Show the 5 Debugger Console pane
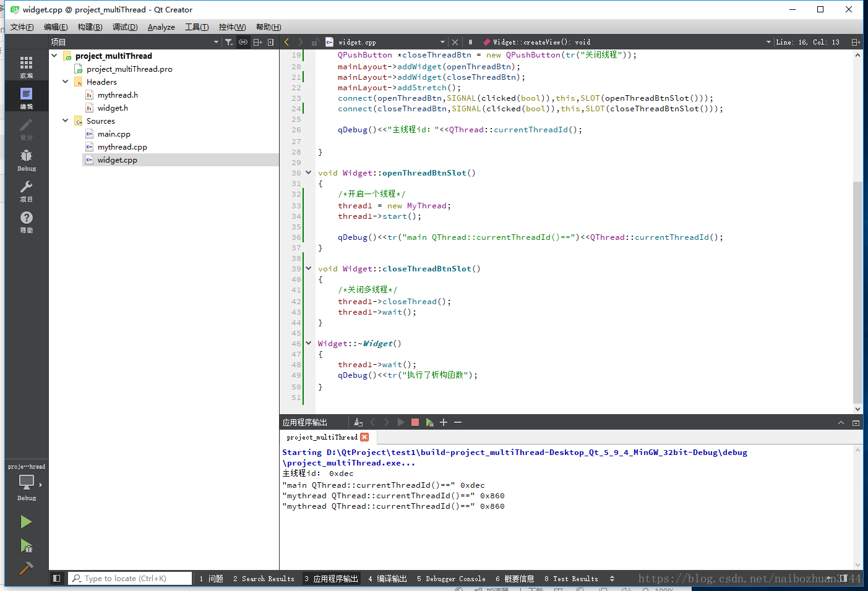 [x=451, y=579]
